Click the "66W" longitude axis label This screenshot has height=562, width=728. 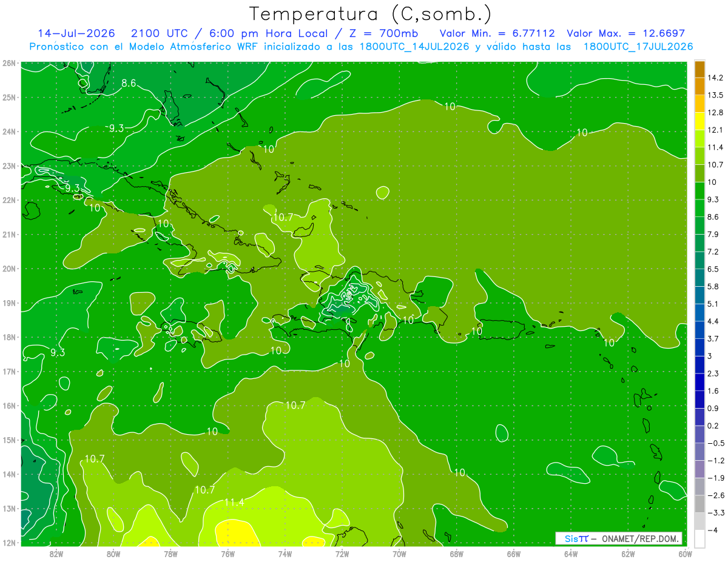coord(513,554)
